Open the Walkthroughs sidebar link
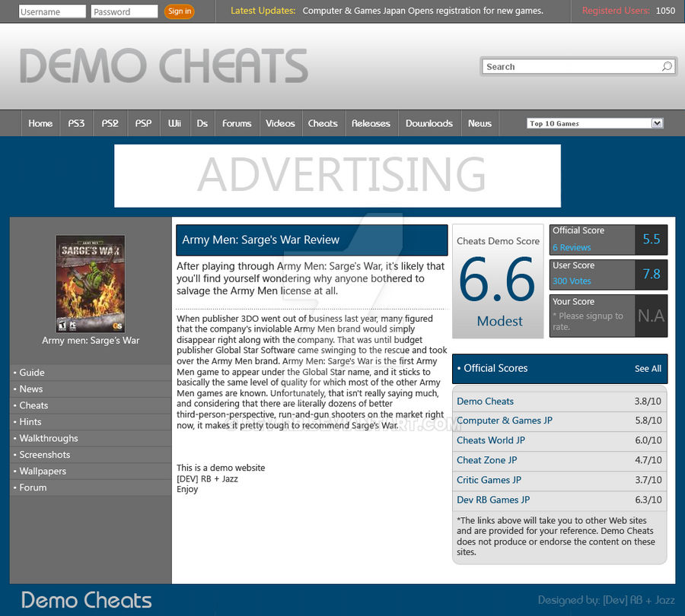 (91, 438)
